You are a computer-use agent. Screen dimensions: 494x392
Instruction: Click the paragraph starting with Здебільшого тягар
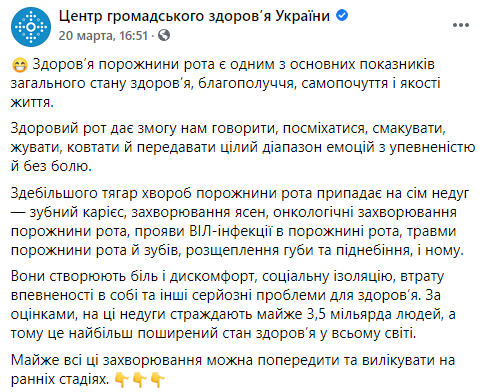click(x=240, y=221)
